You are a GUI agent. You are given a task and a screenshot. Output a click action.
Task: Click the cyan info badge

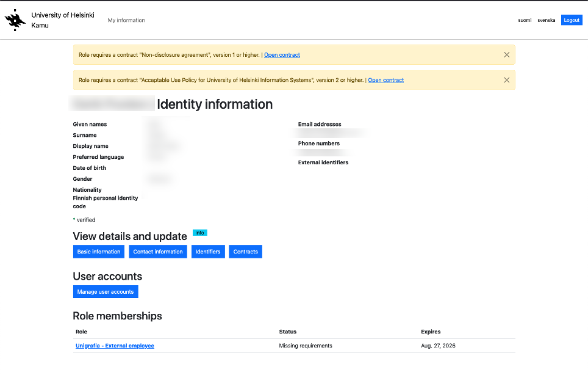[199, 233]
